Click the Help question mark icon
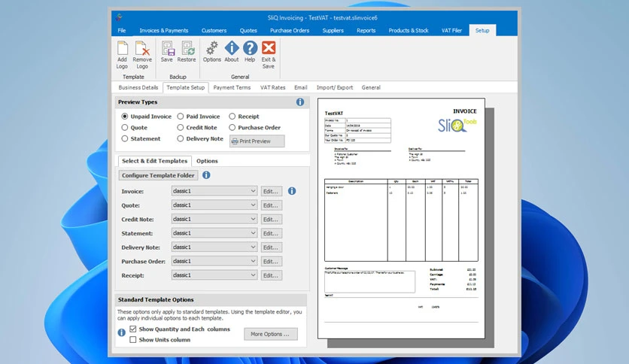Image resolution: width=629 pixels, height=364 pixels. click(x=250, y=48)
